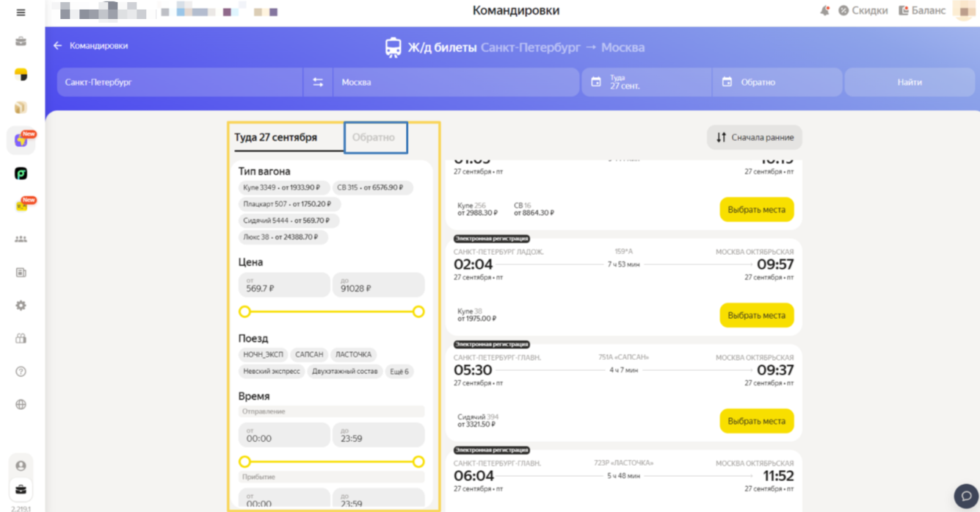Open Скидки in the top bar
This screenshot has height=512, width=980.
[863, 10]
